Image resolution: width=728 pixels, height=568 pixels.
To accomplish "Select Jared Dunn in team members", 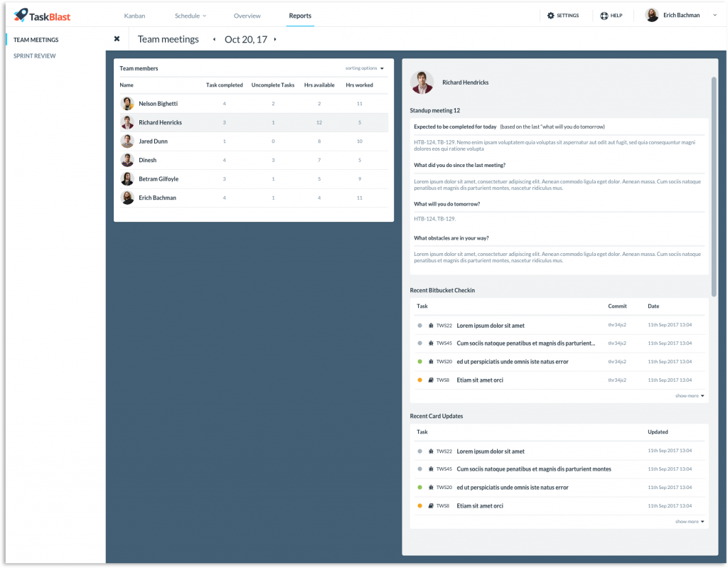I will pyautogui.click(x=254, y=141).
